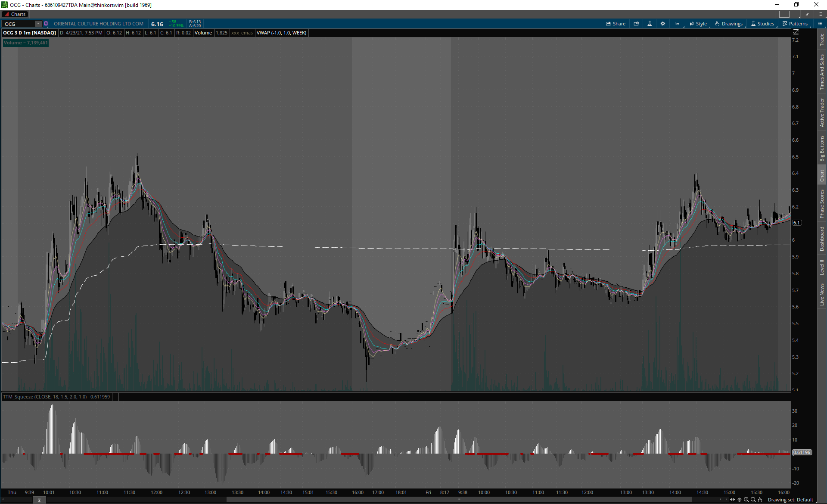Toggle the pin window icon
This screenshot has width=827, height=504.
[807, 14]
